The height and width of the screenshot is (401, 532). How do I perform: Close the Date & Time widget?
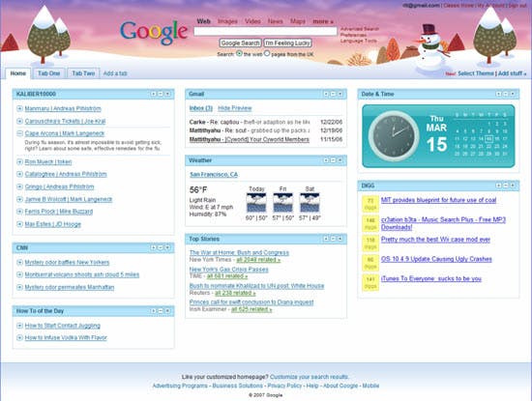coord(513,94)
